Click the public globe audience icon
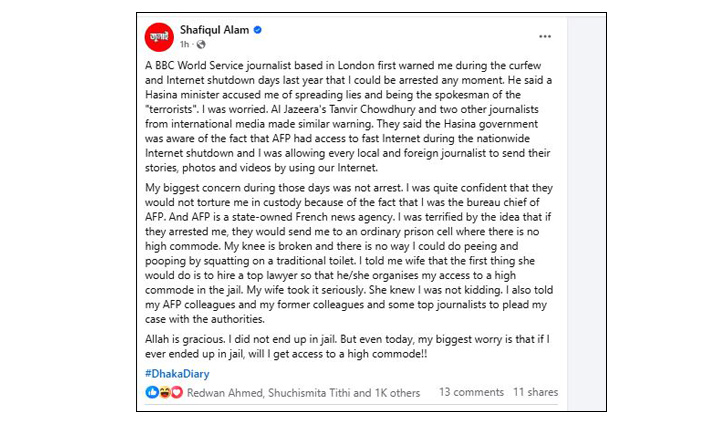The height and width of the screenshot is (425, 725). click(201, 45)
